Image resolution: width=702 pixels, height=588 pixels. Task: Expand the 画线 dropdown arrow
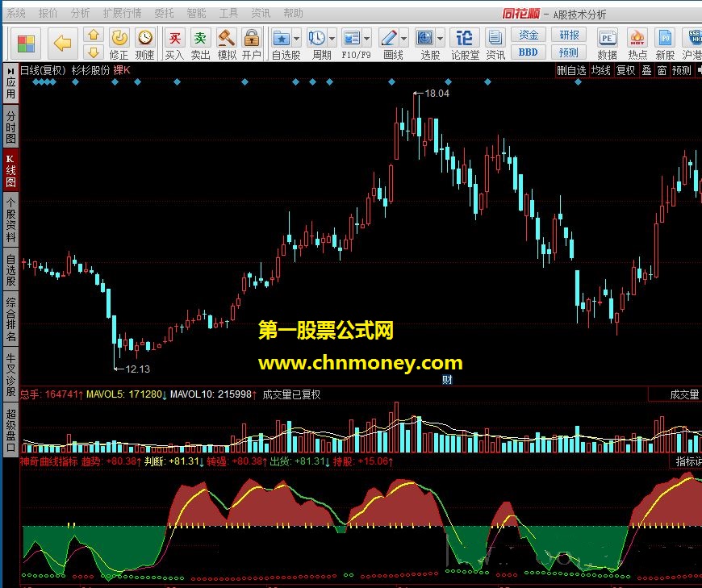tap(403, 39)
